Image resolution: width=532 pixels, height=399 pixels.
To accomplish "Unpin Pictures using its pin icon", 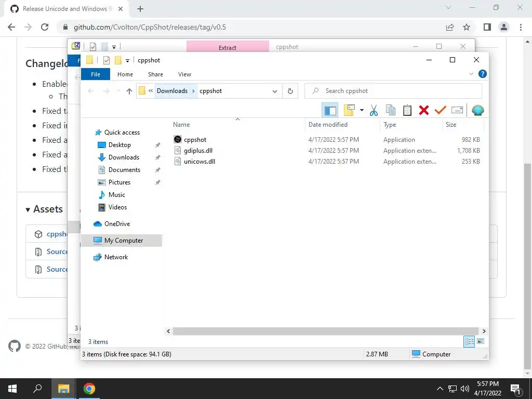I will point(157,182).
